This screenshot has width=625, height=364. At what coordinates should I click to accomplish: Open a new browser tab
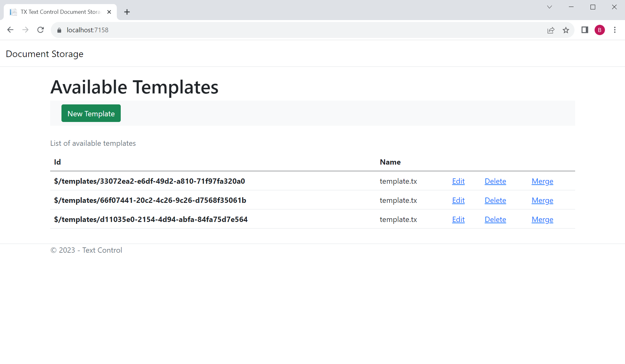pos(127,12)
